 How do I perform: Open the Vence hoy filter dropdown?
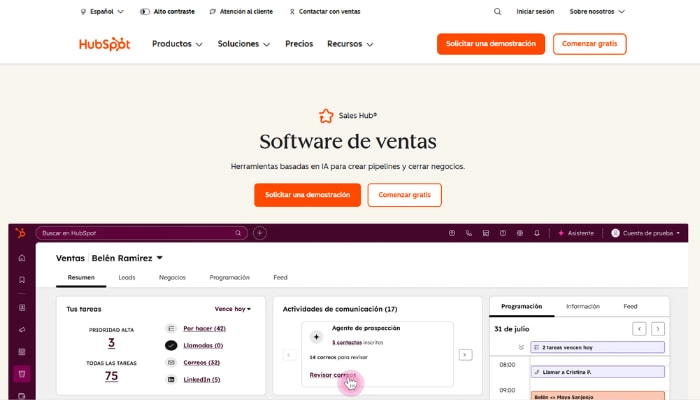tap(233, 309)
